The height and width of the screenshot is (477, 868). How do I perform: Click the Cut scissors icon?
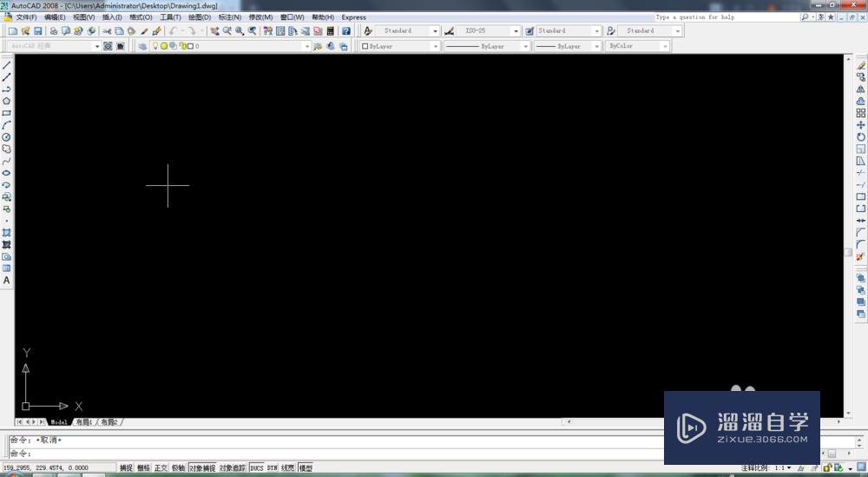106,31
